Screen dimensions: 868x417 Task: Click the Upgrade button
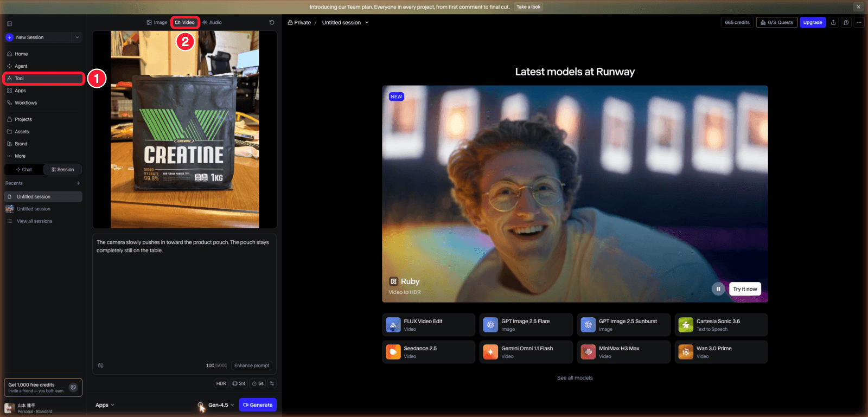click(813, 22)
